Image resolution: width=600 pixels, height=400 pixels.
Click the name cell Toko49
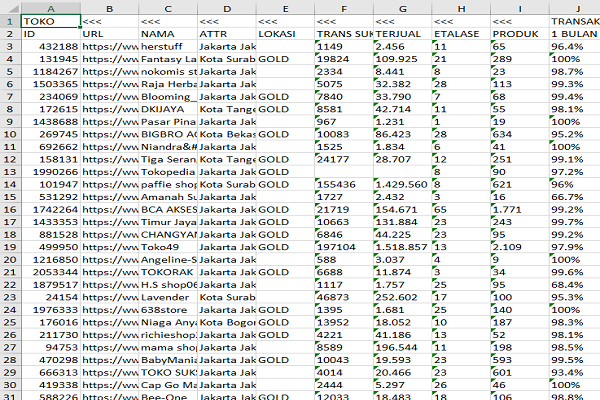168,247
